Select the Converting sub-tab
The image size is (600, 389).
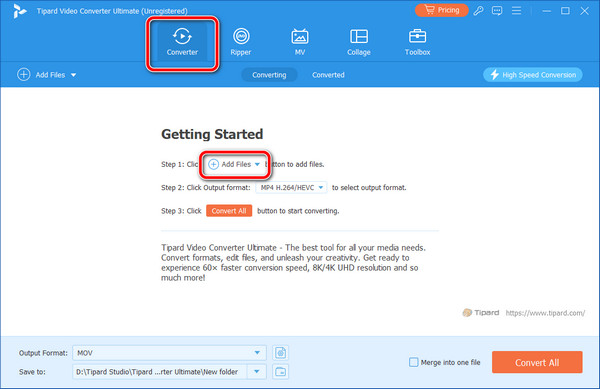pyautogui.click(x=269, y=75)
